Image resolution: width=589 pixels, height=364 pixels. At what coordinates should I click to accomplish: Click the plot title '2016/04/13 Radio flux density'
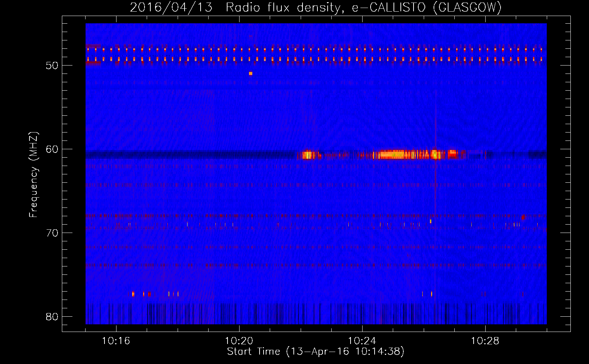236,8
